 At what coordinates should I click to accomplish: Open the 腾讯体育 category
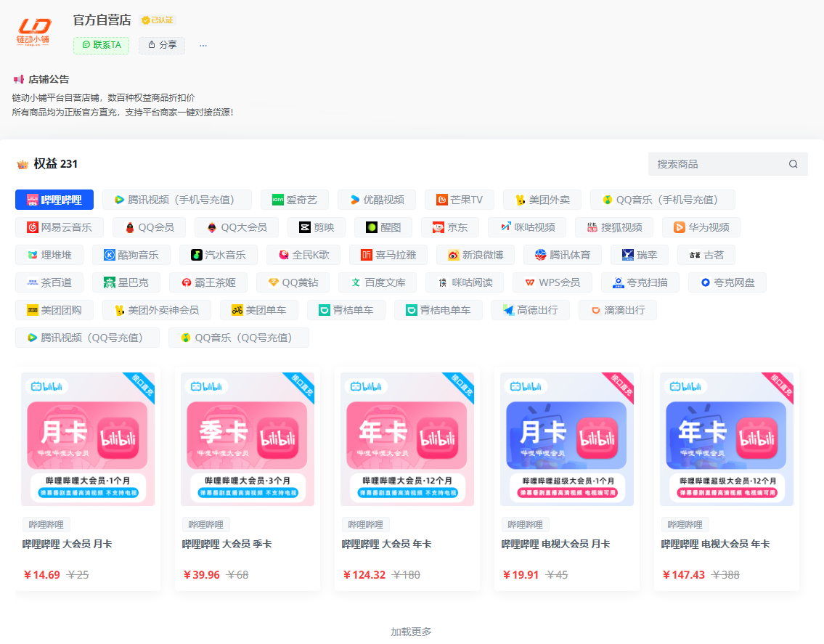coord(563,255)
